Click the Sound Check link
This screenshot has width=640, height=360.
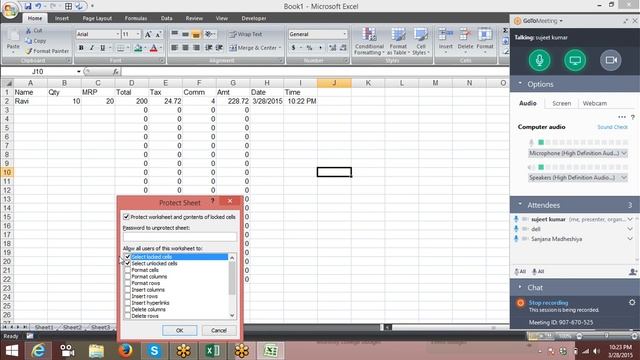click(x=612, y=127)
